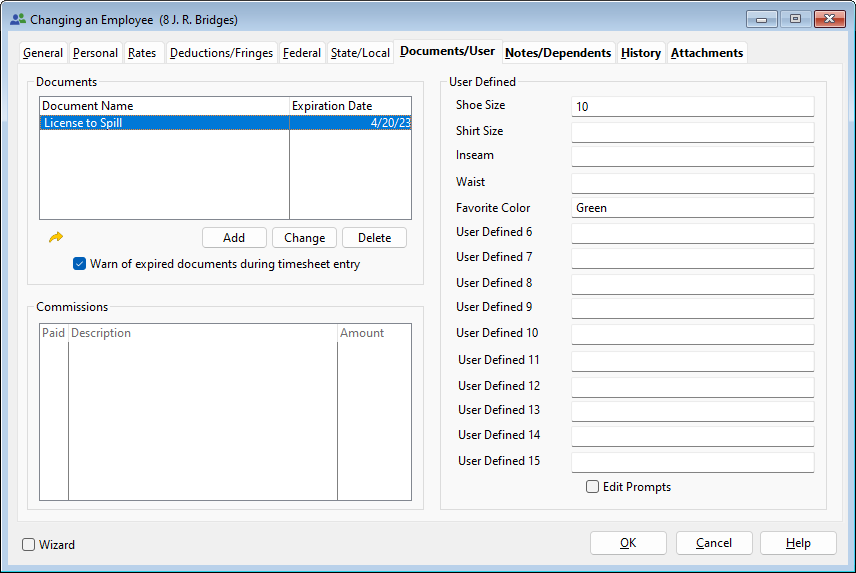Viewport: 856px width, 573px height.
Task: Select License to Spill document row
Action: click(165, 123)
